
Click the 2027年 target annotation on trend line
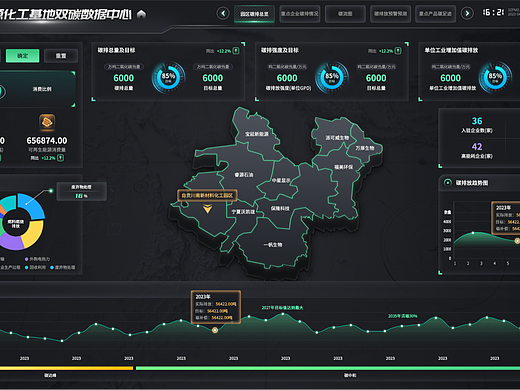[282, 308]
